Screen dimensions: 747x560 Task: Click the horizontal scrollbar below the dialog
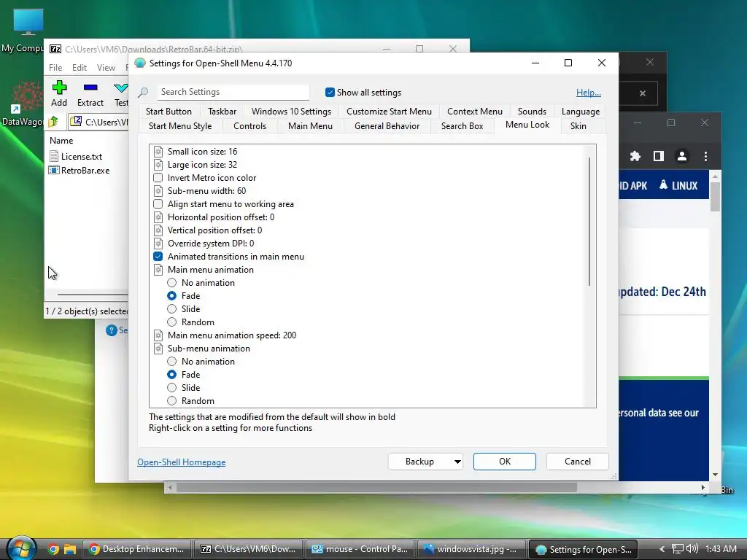tap(376, 488)
